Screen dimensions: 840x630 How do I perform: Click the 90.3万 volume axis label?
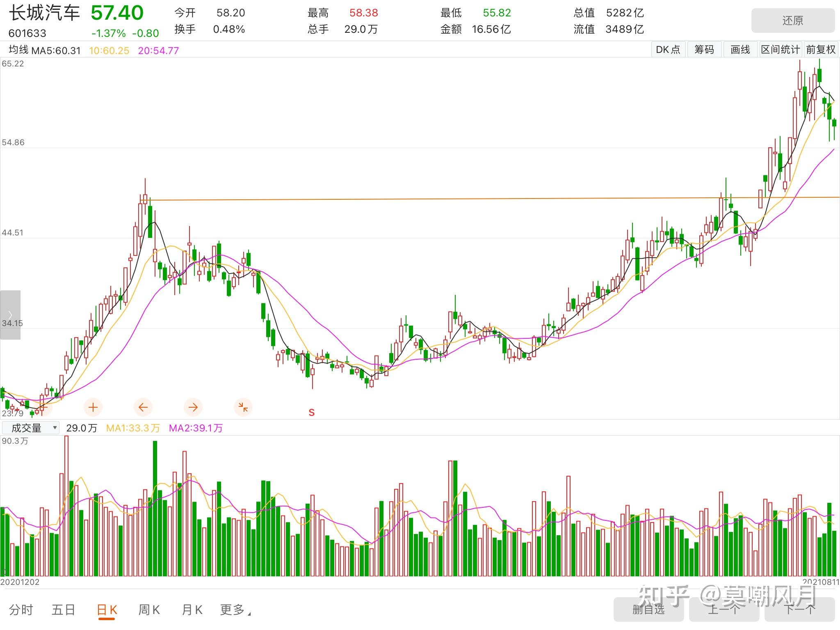(x=15, y=441)
